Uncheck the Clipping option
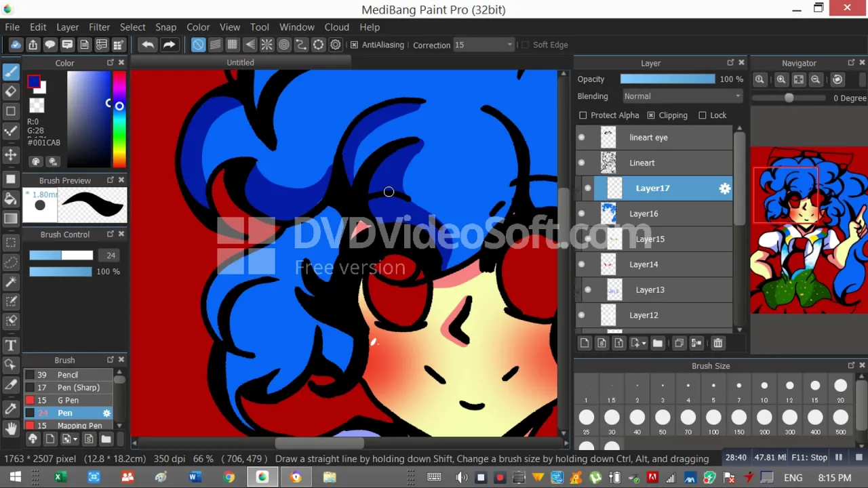 point(651,115)
